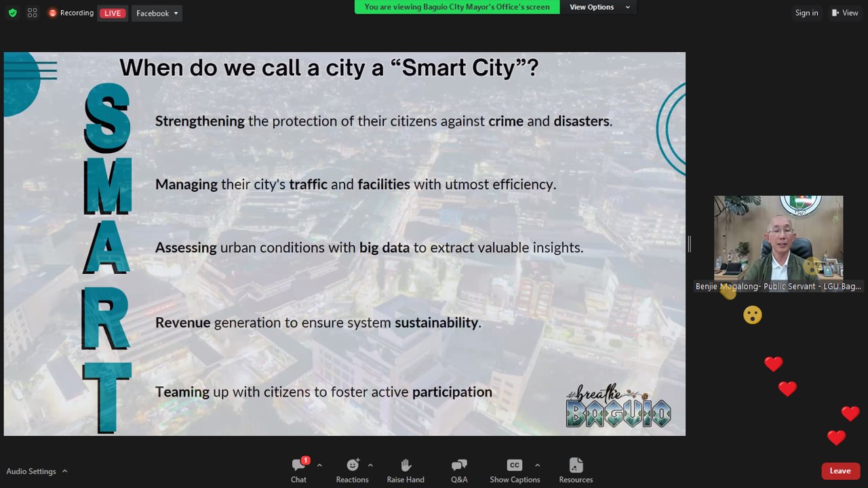Expand the Reactions options caret

pyautogui.click(x=370, y=465)
